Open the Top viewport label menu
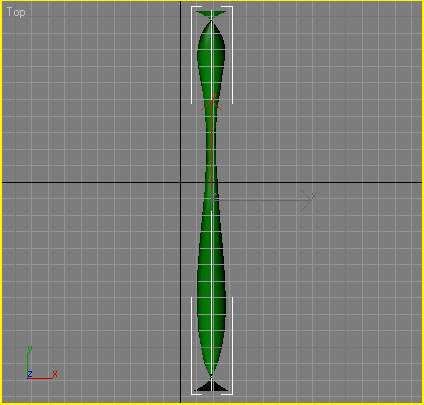 point(16,12)
